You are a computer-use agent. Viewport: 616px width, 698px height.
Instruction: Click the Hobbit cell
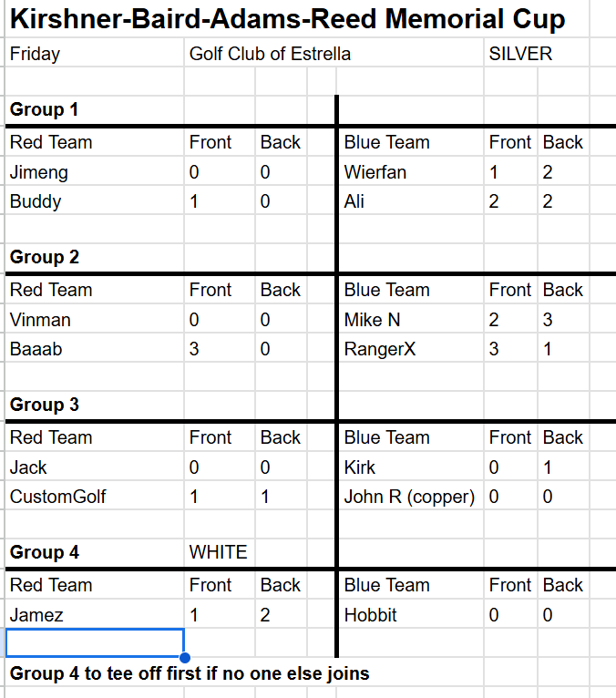coord(371,615)
